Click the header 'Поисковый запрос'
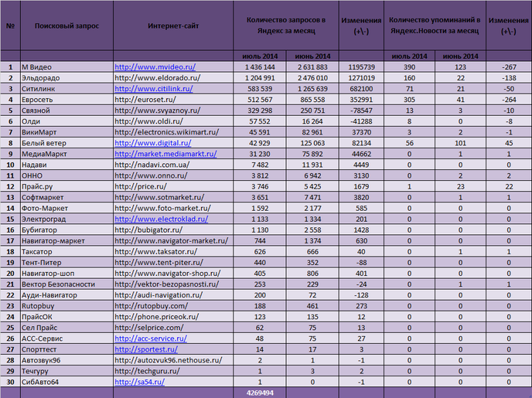Image resolution: width=532 pixels, height=398 pixels. coord(66,26)
